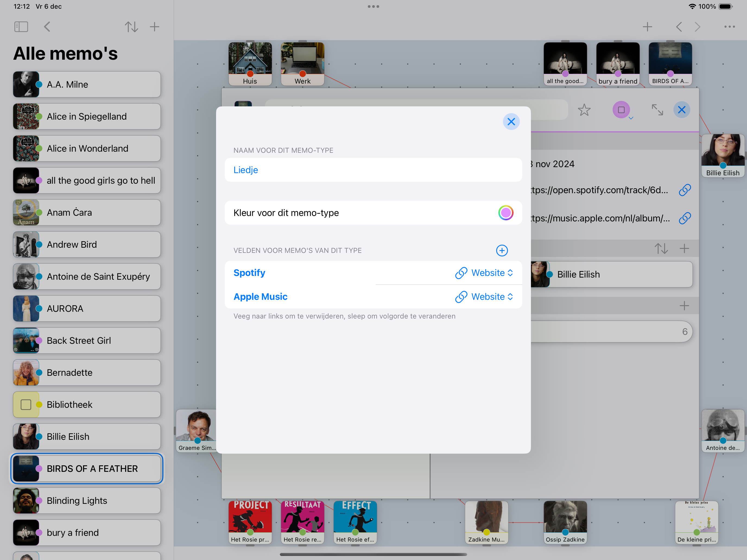Open the three-dots more menu
The image size is (747, 560).
[729, 27]
